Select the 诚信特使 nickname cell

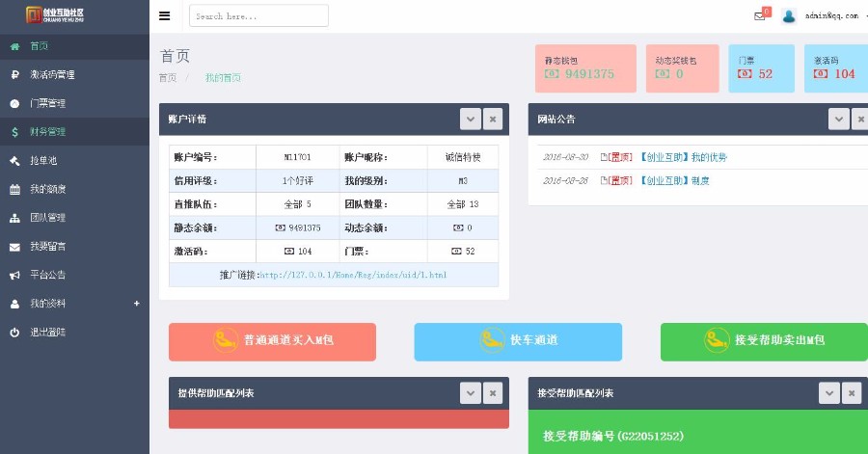[463, 157]
